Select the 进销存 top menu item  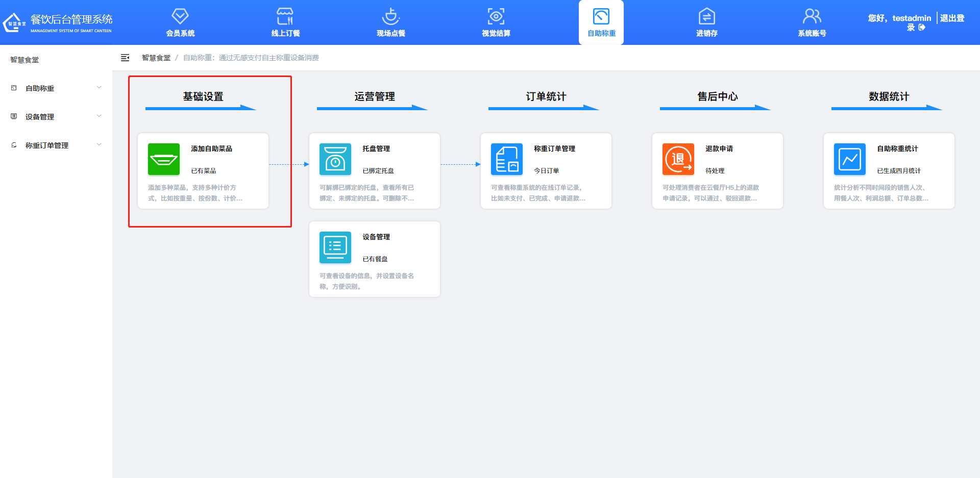click(706, 22)
